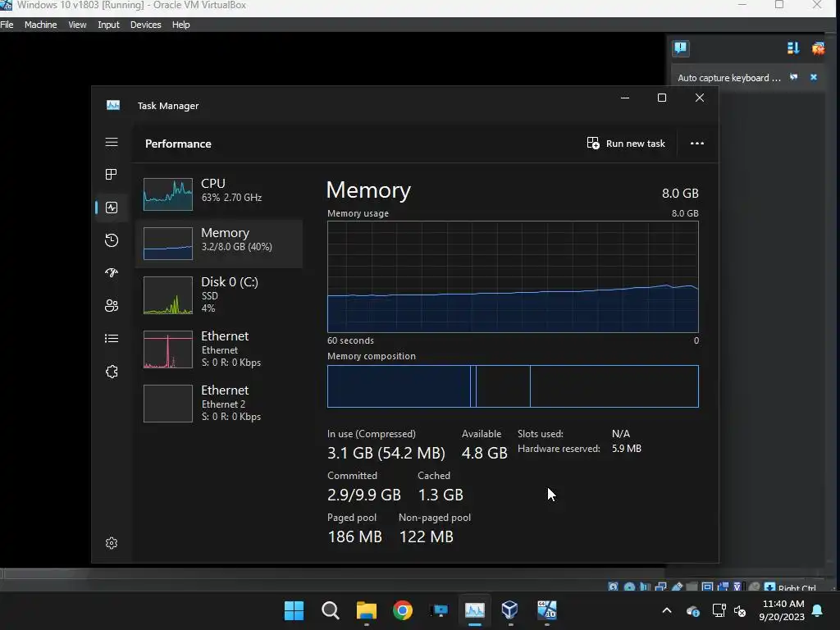
Task: Open the VirtualBox File menu
Action: pyautogui.click(x=7, y=25)
